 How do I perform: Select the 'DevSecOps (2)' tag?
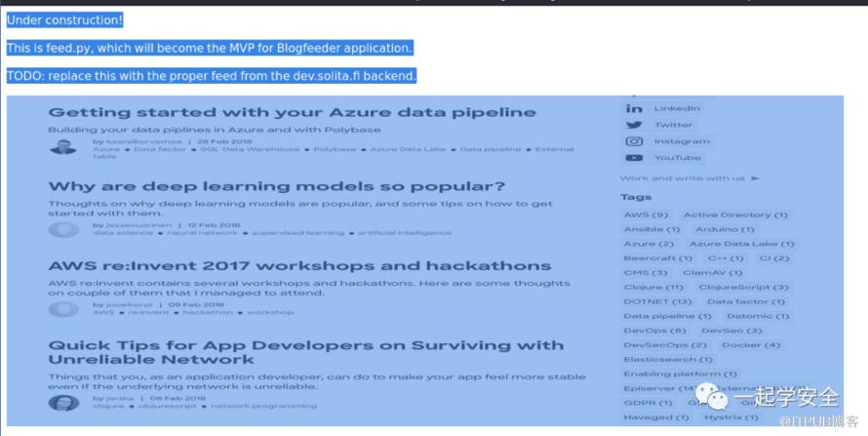[665, 344]
